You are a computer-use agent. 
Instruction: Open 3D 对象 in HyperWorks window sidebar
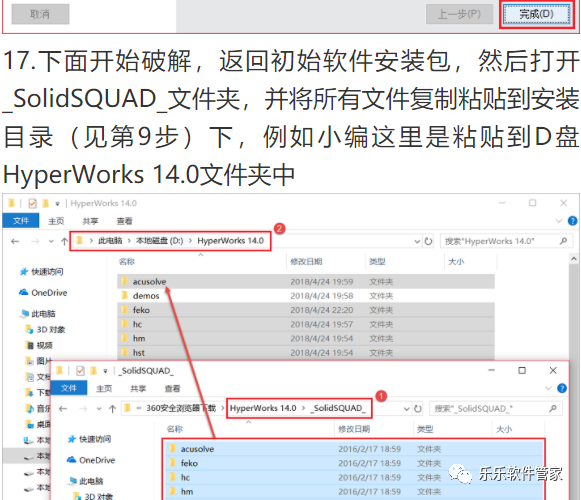tap(45, 330)
